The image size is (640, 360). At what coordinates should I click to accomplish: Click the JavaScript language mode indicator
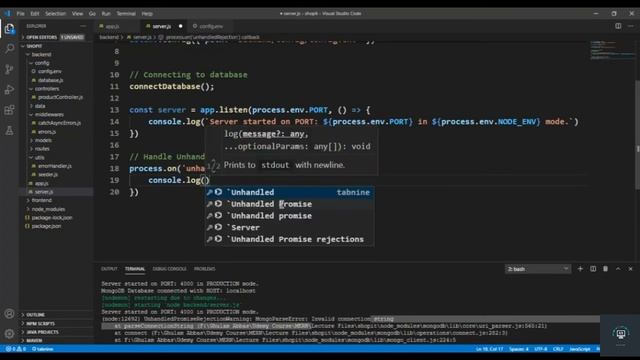580,349
